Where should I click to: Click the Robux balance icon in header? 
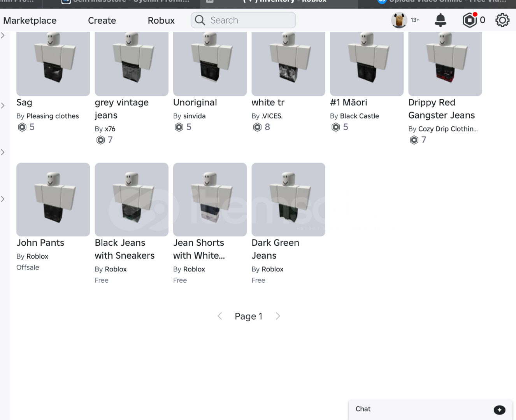click(470, 20)
